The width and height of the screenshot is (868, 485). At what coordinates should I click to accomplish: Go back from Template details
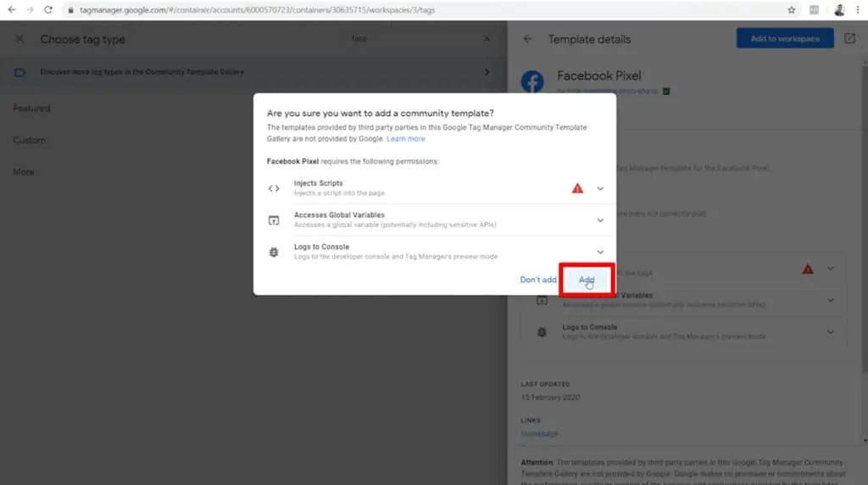527,39
